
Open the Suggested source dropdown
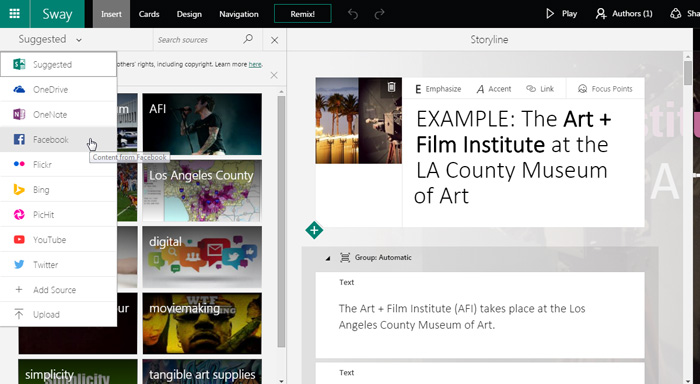50,39
